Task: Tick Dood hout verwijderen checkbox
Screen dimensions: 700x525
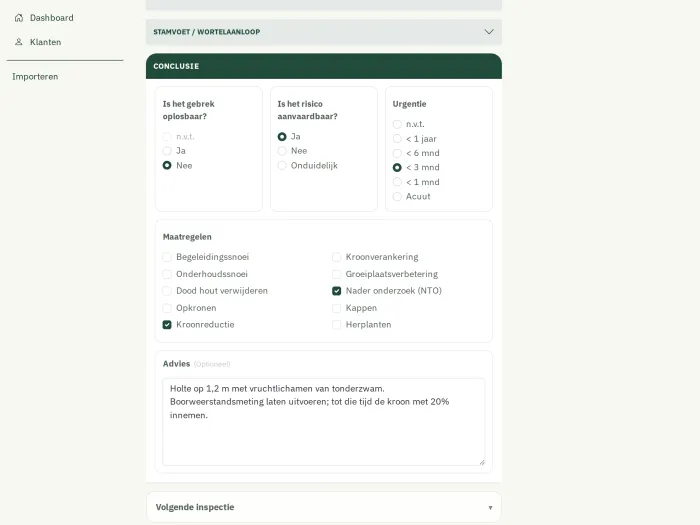Action: (x=167, y=291)
